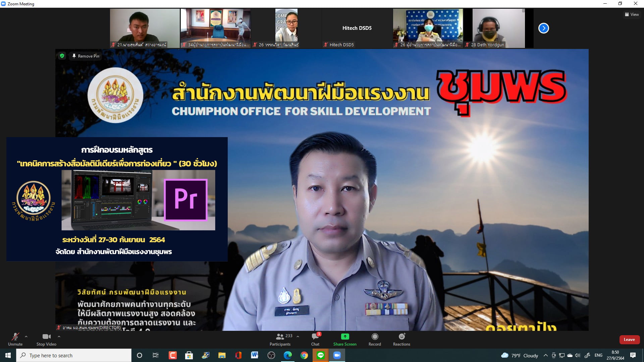Open the Chat panel
This screenshot has height=362, width=644.
coord(315,339)
